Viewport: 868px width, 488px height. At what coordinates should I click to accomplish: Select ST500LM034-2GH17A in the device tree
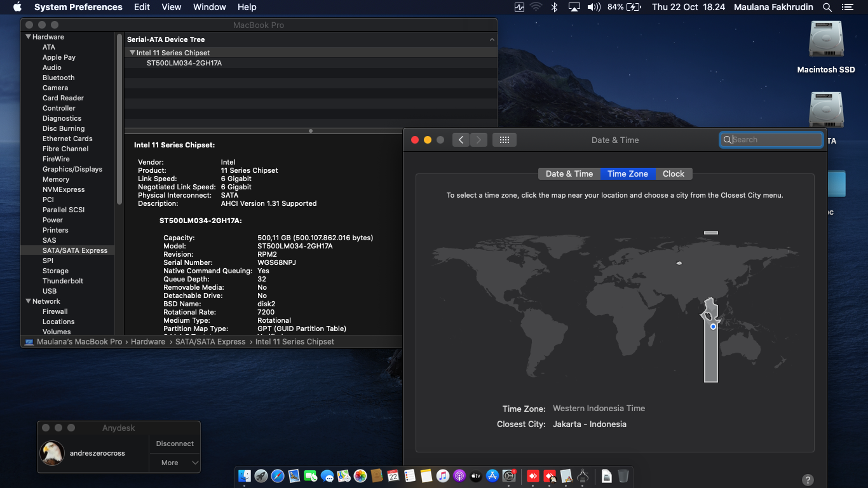184,63
